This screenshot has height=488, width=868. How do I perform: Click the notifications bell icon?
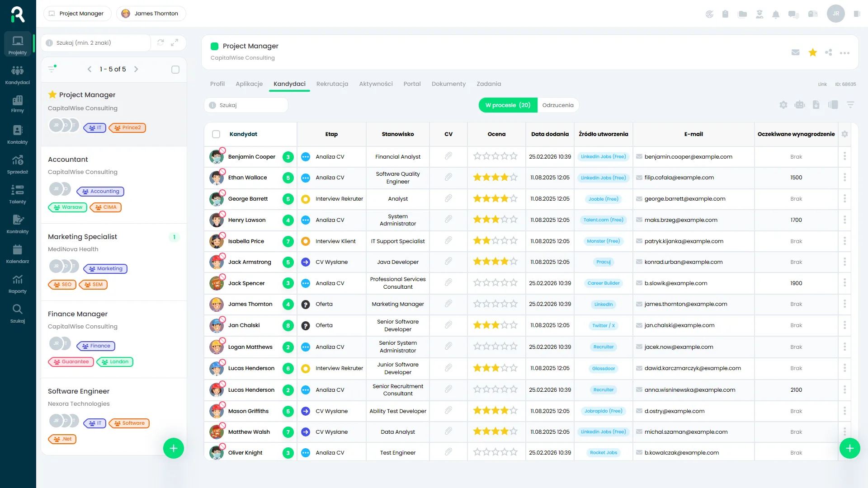point(776,14)
